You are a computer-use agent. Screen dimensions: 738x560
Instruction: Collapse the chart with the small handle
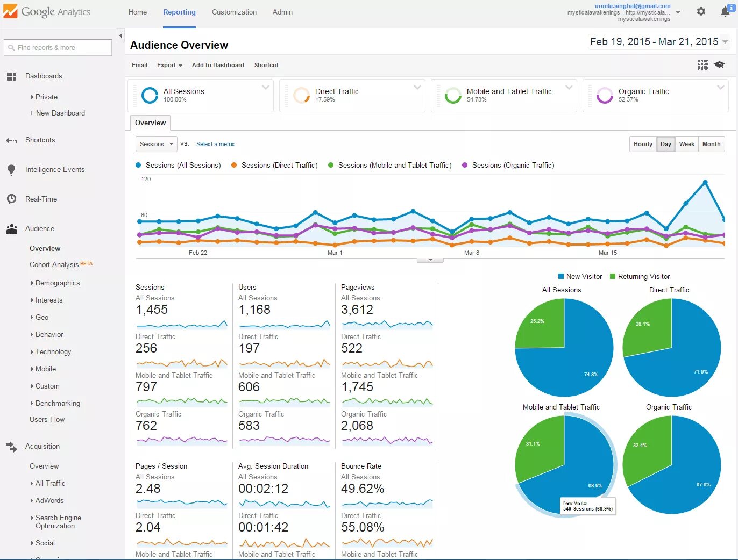click(x=430, y=260)
